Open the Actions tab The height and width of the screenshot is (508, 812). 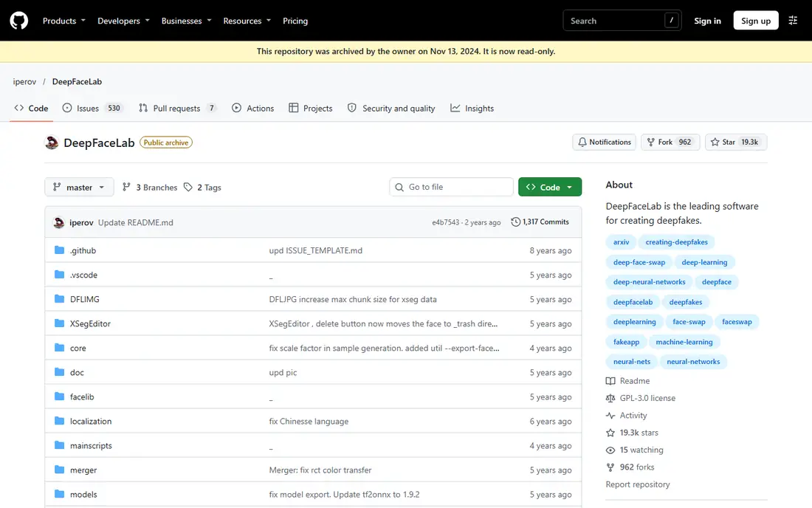tap(252, 109)
